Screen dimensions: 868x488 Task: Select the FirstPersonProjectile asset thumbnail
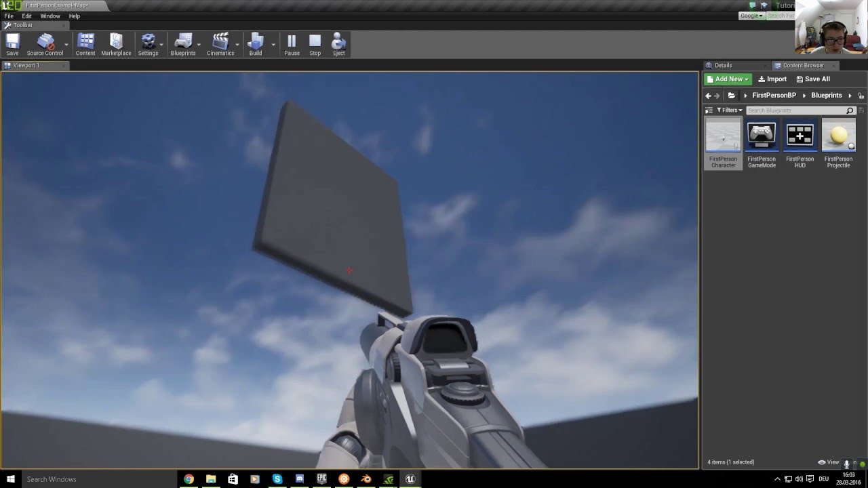coord(839,134)
